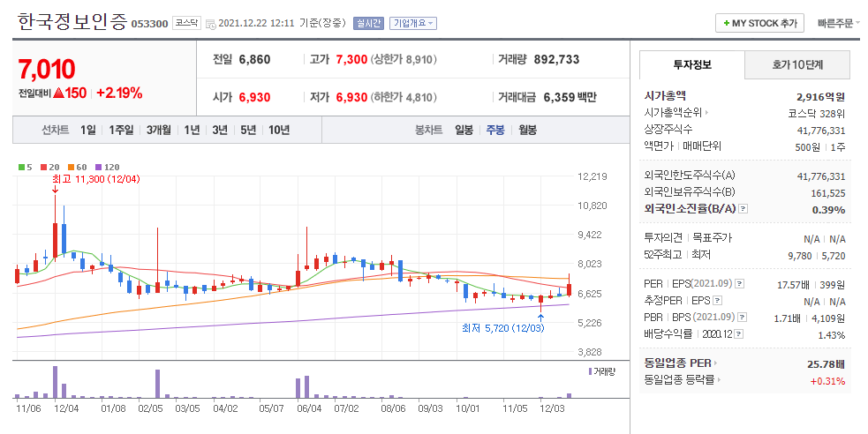Click the +0.31% industry change value
The height and width of the screenshot is (434, 868).
827,381
